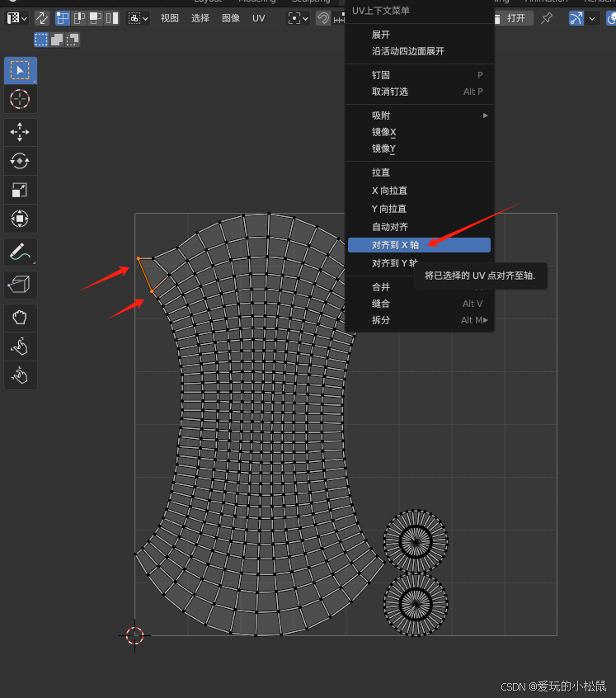
Task: Select the Pinch sculpt tool
Action: (20, 375)
